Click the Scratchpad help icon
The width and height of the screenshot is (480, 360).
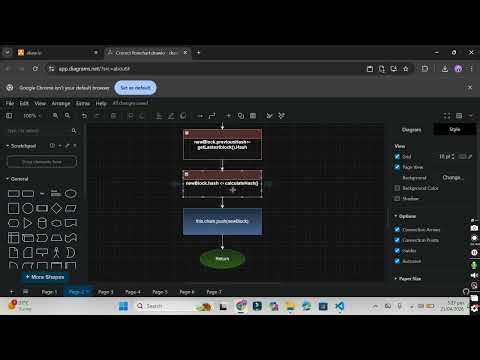[x=52, y=146]
